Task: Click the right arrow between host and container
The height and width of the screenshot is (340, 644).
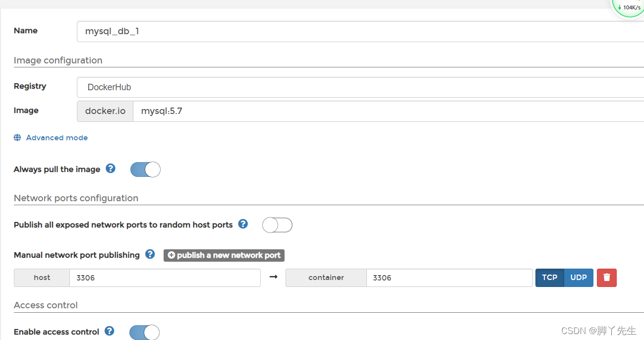Action: (273, 277)
